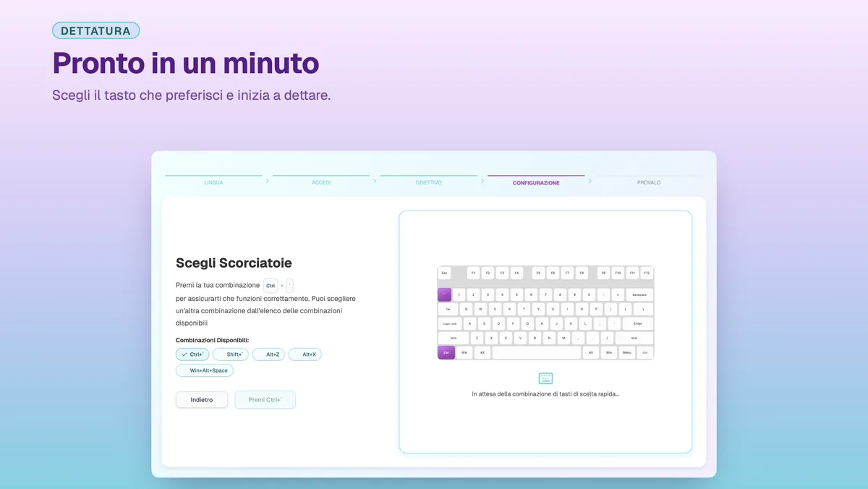Click the F5 key
The image size is (868, 489).
point(538,273)
